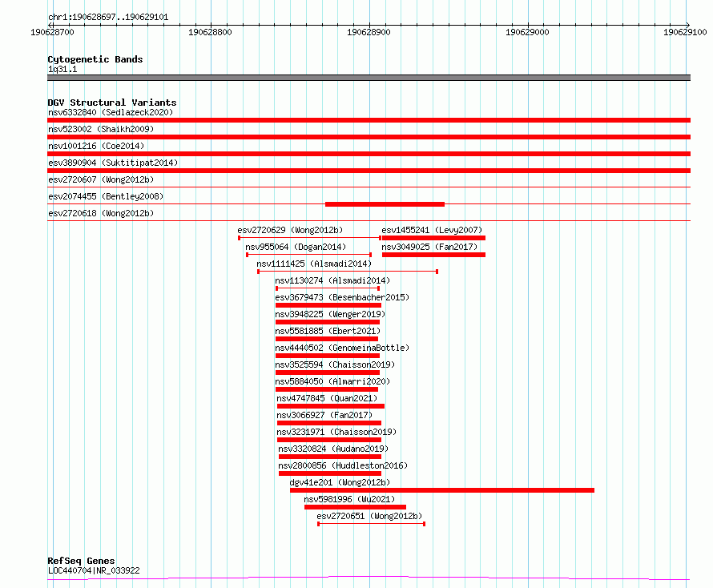Click the nsv523002 (Shaikh2009) variant label
This screenshot has width=713, height=588.
(x=101, y=129)
